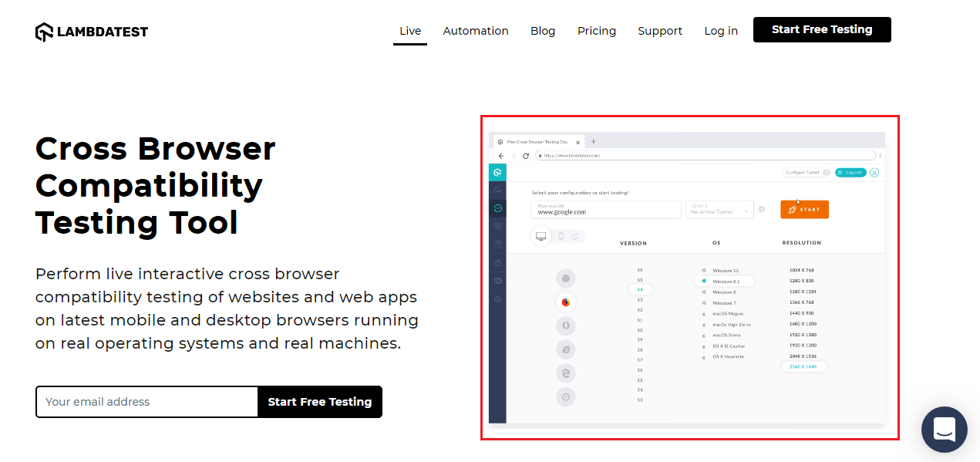Select the Chrome browser icon
The height and width of the screenshot is (462, 980).
tap(566, 278)
